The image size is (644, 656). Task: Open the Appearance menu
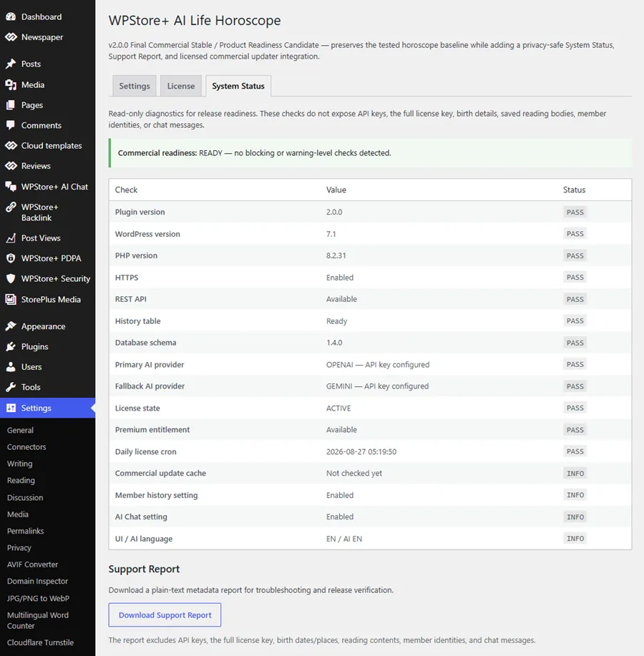coord(48,326)
